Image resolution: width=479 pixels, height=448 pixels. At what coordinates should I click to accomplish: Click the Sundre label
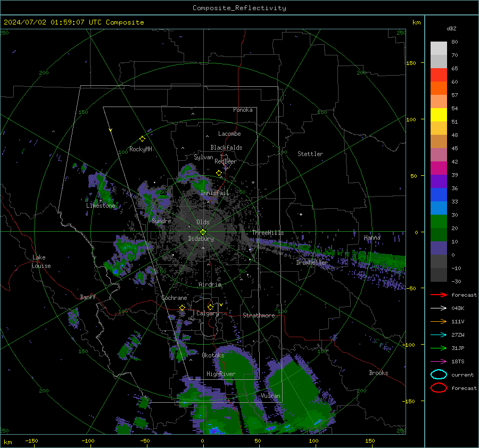pos(161,221)
